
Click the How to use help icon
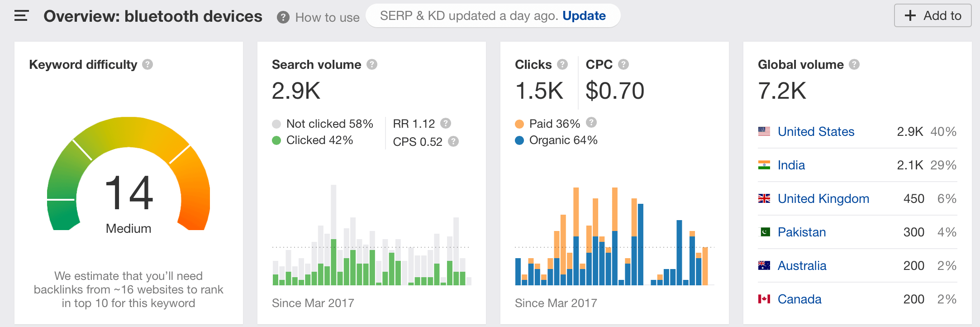(x=283, y=18)
